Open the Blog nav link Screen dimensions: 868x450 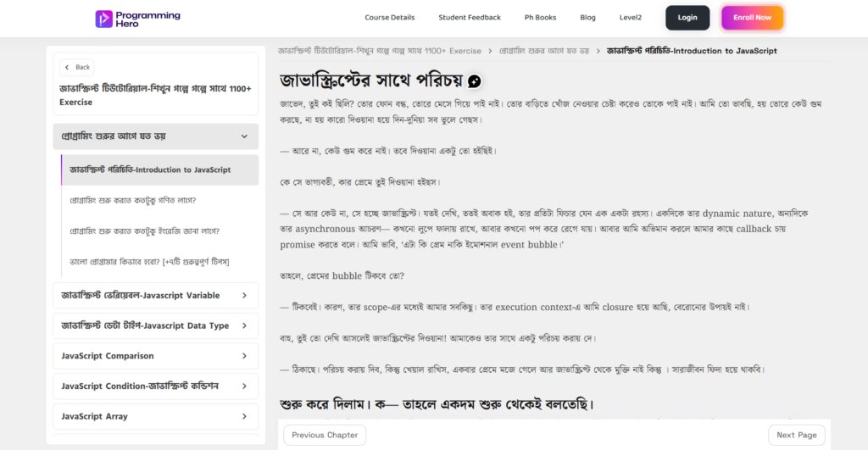click(587, 18)
